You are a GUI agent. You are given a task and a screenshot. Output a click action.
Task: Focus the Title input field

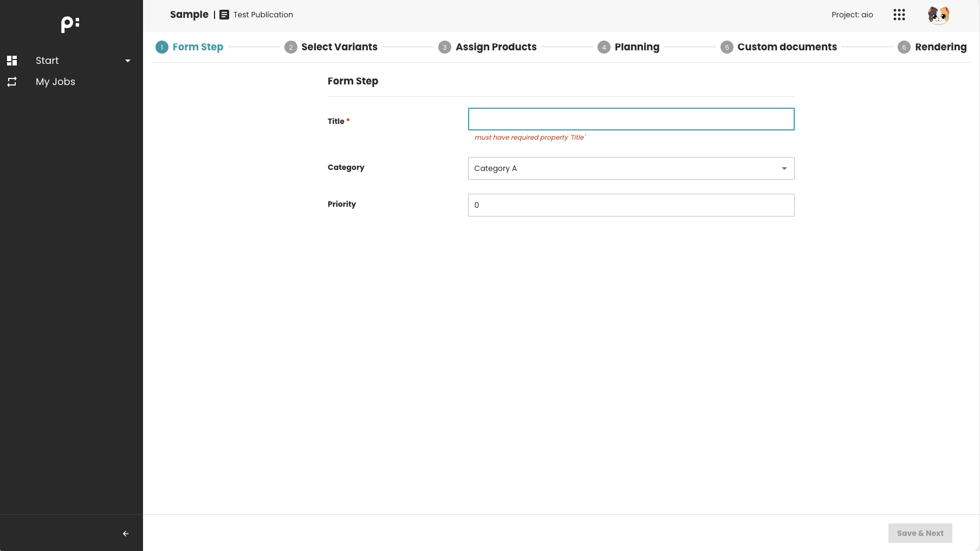pos(631,119)
